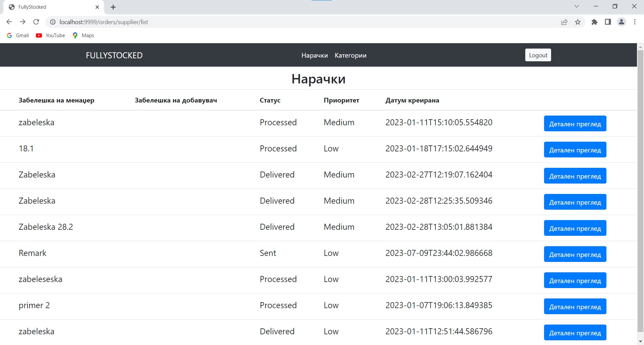The image size is (644, 345).
Task: Click the browser forward arrow
Action: [x=22, y=22]
